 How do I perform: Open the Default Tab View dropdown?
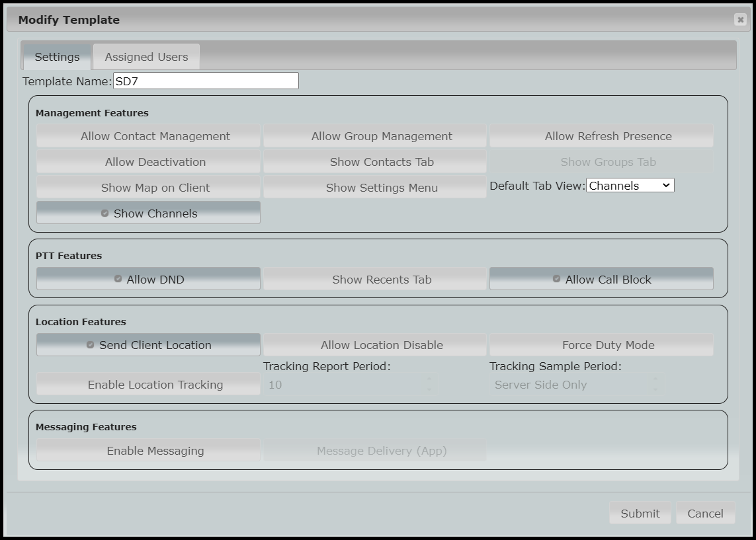point(630,185)
